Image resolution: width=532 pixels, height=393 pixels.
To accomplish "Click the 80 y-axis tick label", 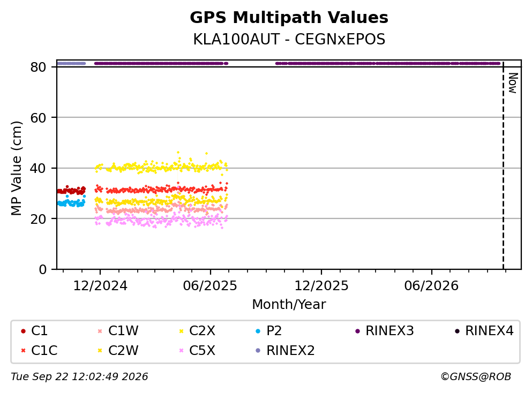I will (38, 67).
